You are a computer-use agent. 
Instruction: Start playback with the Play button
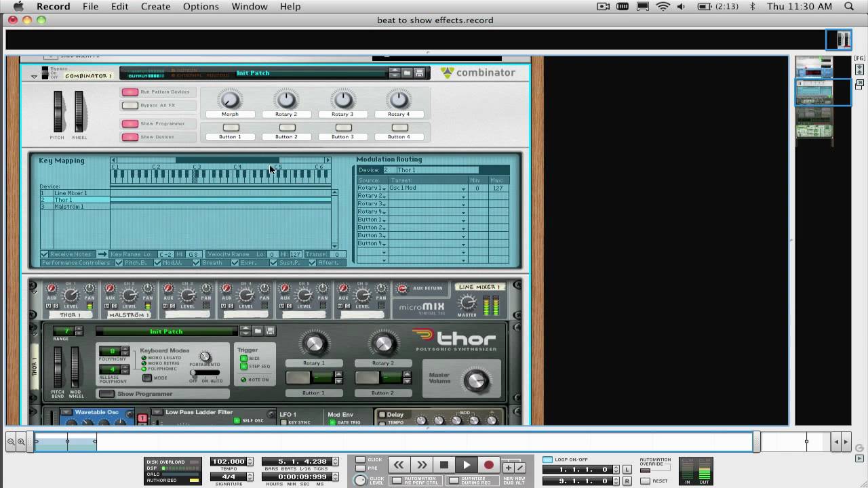[467, 465]
